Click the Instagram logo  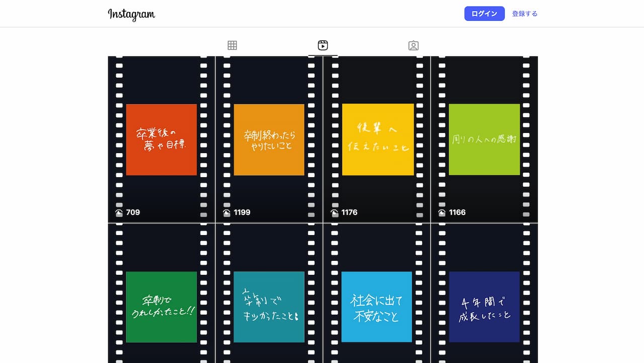coord(131,14)
